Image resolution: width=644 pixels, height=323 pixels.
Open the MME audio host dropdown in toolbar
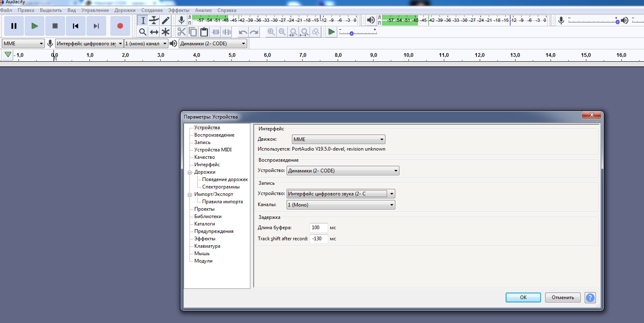(x=23, y=44)
